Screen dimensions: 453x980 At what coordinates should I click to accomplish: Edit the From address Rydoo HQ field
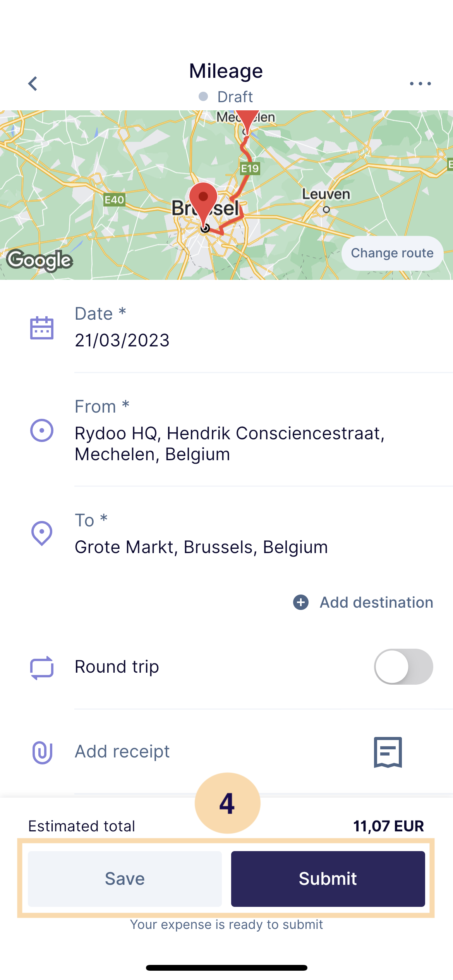click(x=263, y=430)
